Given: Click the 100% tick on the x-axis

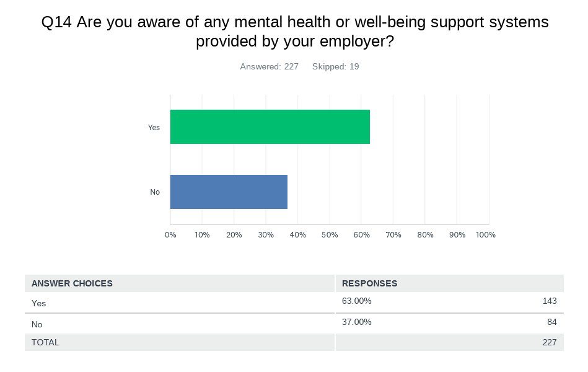Looking at the screenshot, I should pyautogui.click(x=485, y=235).
